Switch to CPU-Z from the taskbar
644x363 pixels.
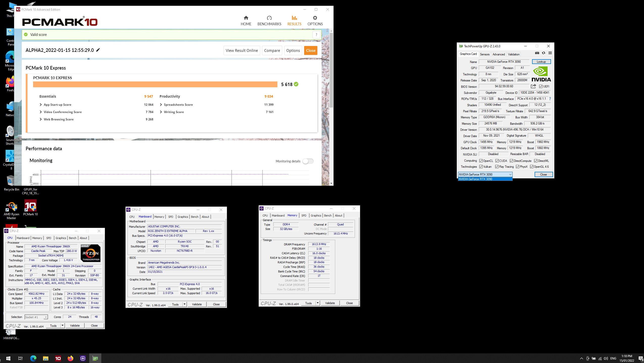(83, 358)
